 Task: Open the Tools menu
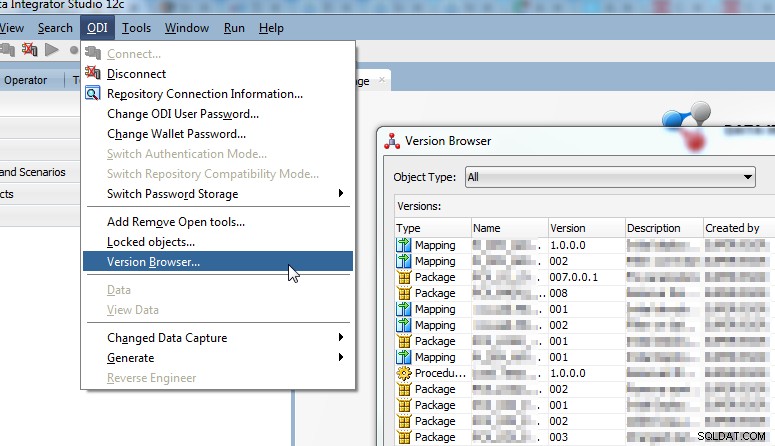tap(136, 28)
